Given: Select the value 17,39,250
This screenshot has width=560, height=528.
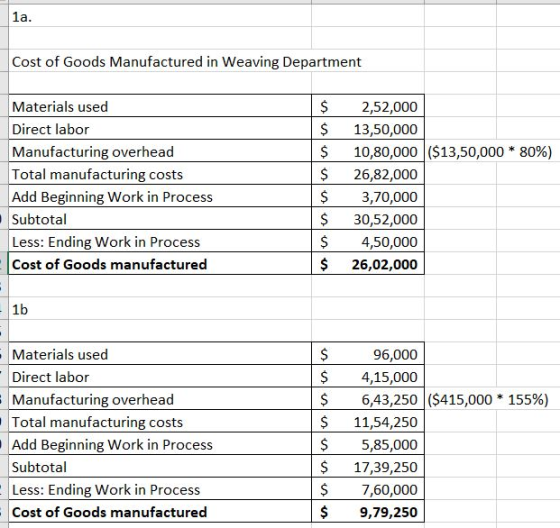Looking at the screenshot, I should pos(385,467).
